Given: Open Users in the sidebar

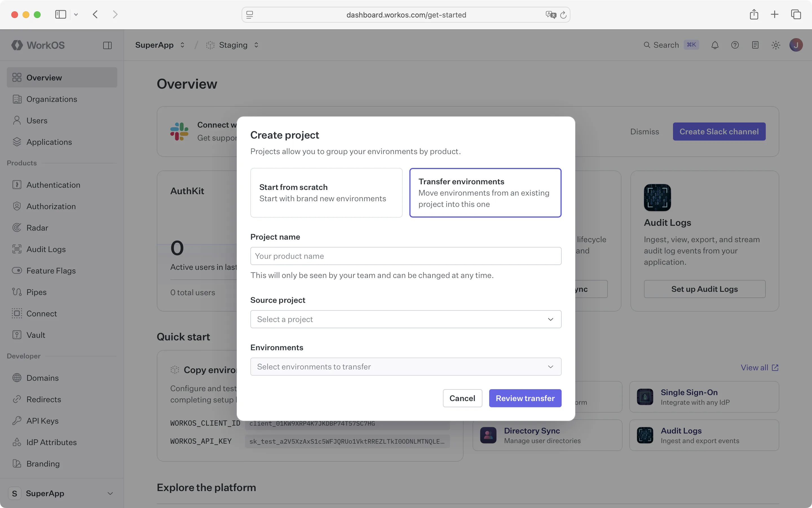Looking at the screenshot, I should point(62,120).
